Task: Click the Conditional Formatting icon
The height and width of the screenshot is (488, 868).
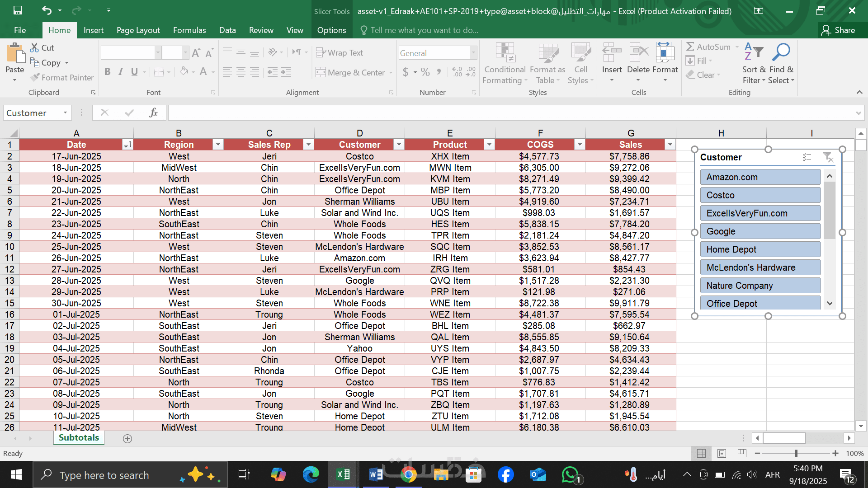Action: (x=505, y=52)
